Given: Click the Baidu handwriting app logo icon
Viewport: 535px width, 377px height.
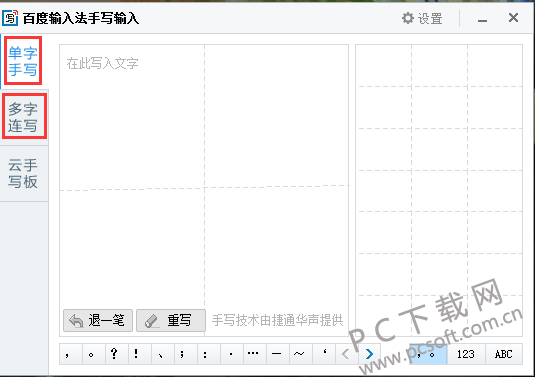Looking at the screenshot, I should pos(10,18).
